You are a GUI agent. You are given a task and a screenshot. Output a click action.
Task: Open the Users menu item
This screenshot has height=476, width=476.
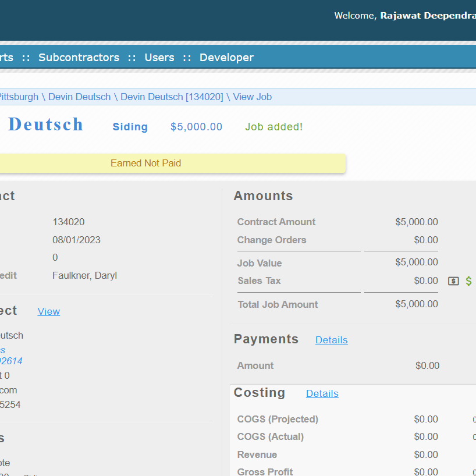point(159,58)
